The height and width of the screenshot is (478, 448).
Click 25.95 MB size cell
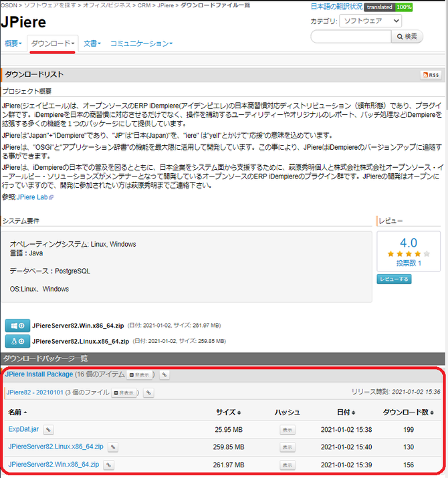229,429
